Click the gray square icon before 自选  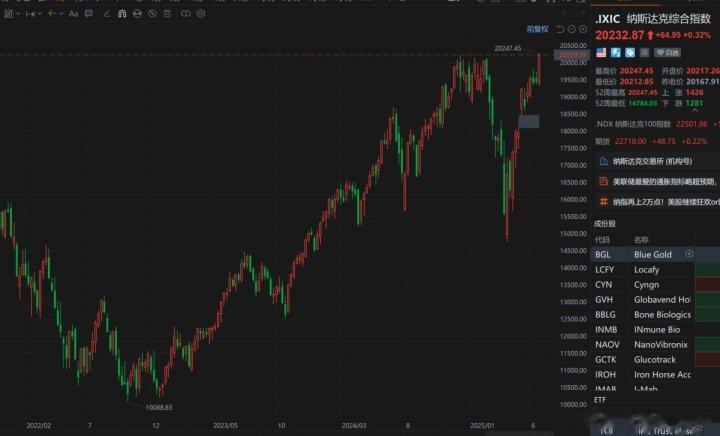click(644, 53)
